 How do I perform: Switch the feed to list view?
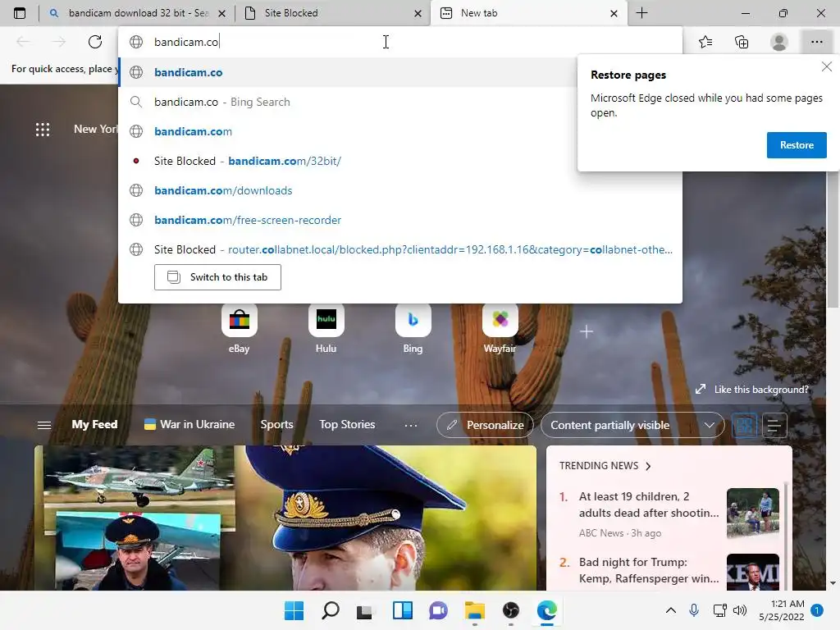pyautogui.click(x=774, y=426)
